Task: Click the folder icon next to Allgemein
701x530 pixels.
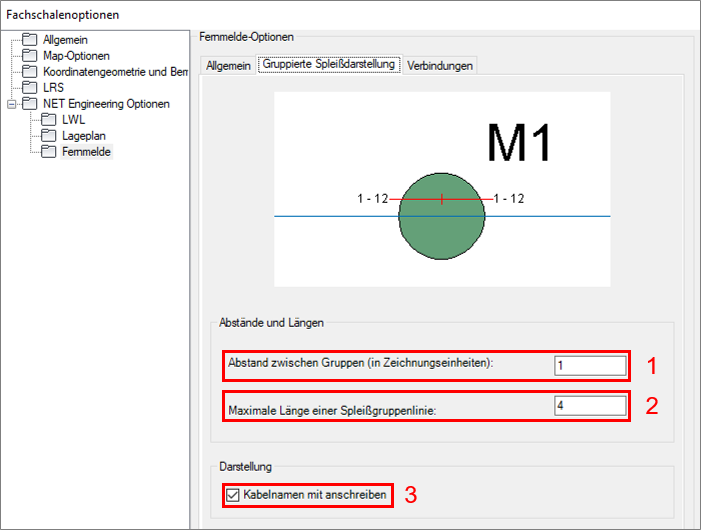Action: point(30,40)
